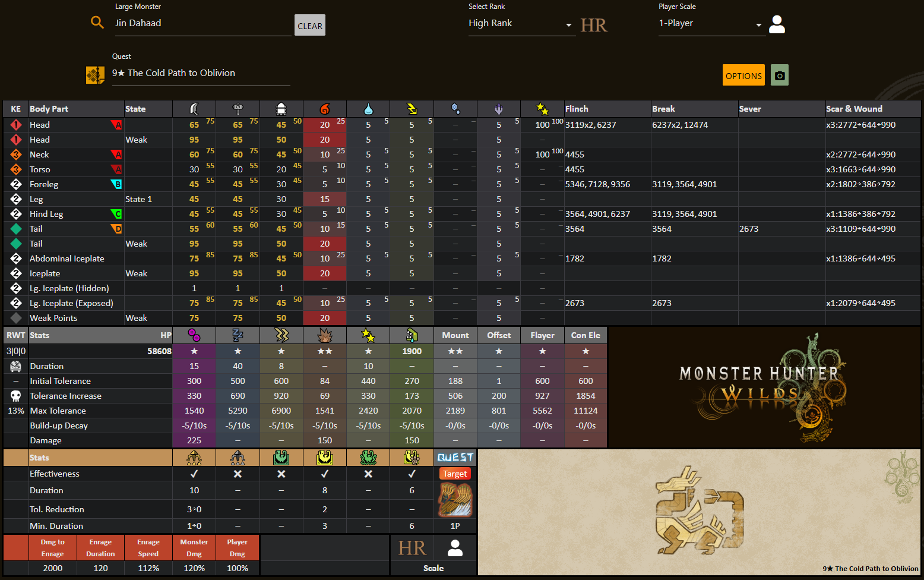
Task: Click the orange quest icon beside Quest field
Action: coord(95,75)
